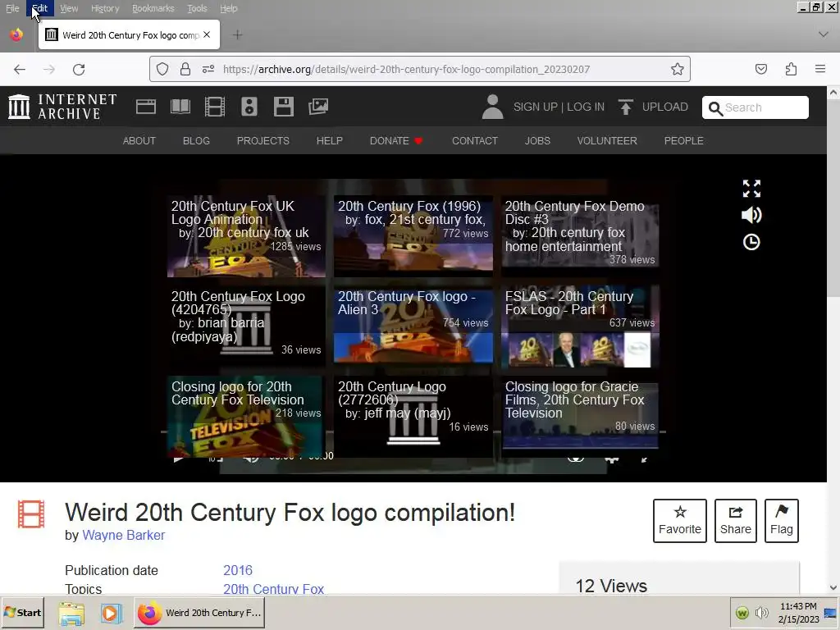Open FSLAS - 20th Century Fox Logo Part 1
The width and height of the screenshot is (840, 630).
[580, 326]
